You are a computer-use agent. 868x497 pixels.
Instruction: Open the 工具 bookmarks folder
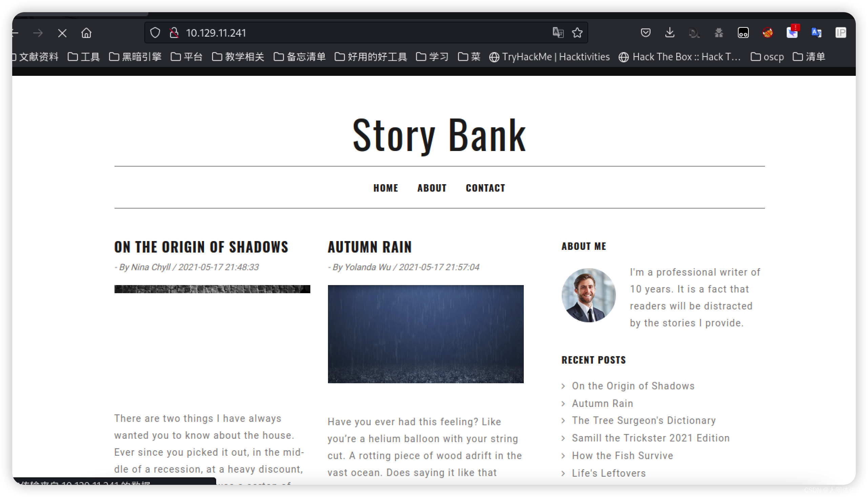pyautogui.click(x=84, y=57)
